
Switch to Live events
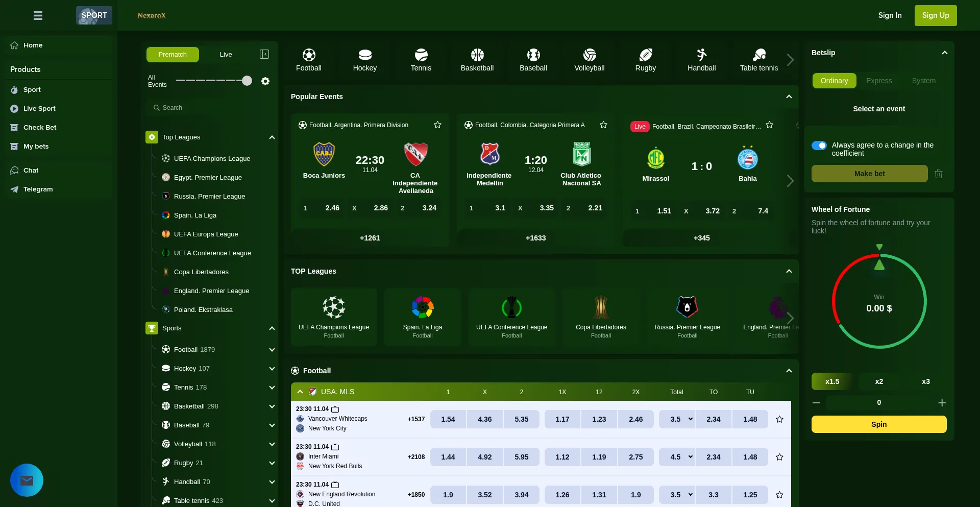point(226,55)
